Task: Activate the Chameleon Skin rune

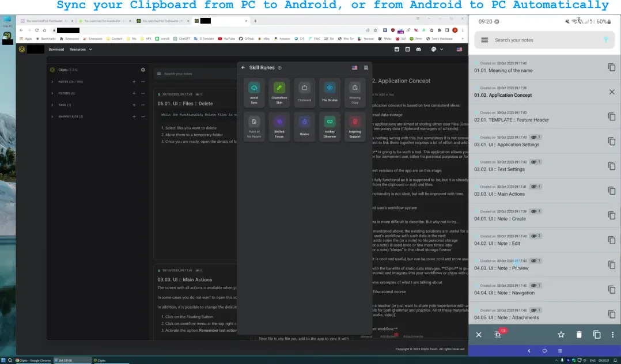Action: (x=279, y=91)
